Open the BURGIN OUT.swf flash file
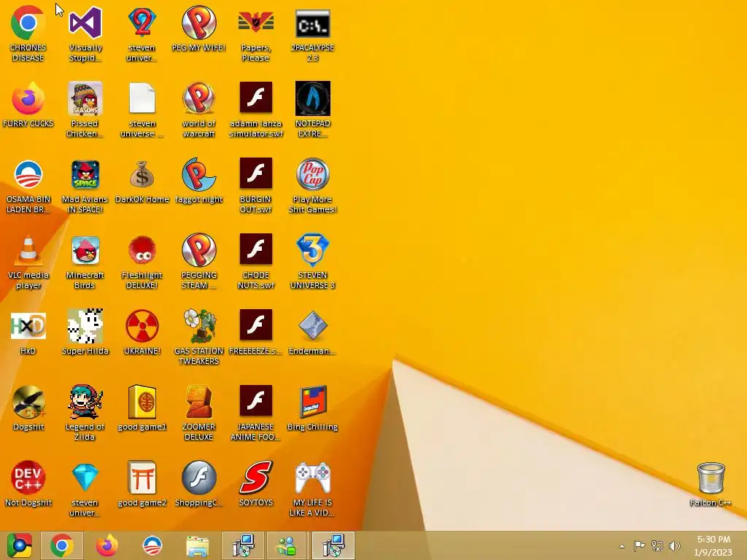This screenshot has height=560, width=747. [x=256, y=186]
